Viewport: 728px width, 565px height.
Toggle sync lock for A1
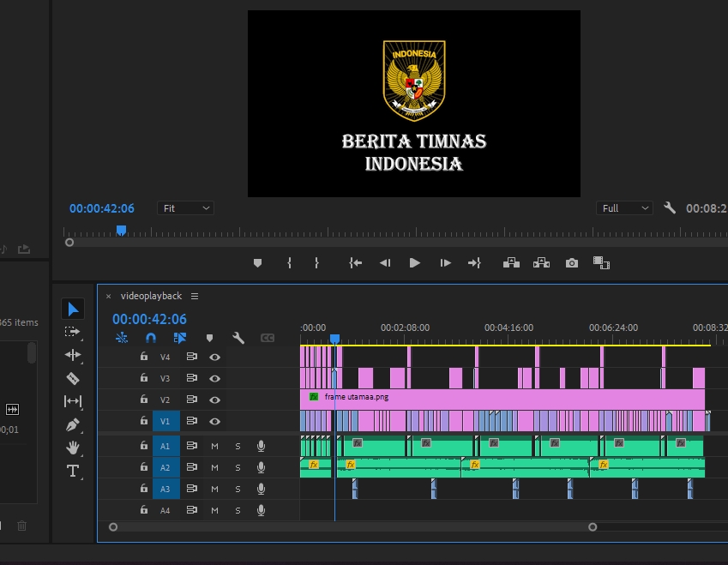[192, 446]
